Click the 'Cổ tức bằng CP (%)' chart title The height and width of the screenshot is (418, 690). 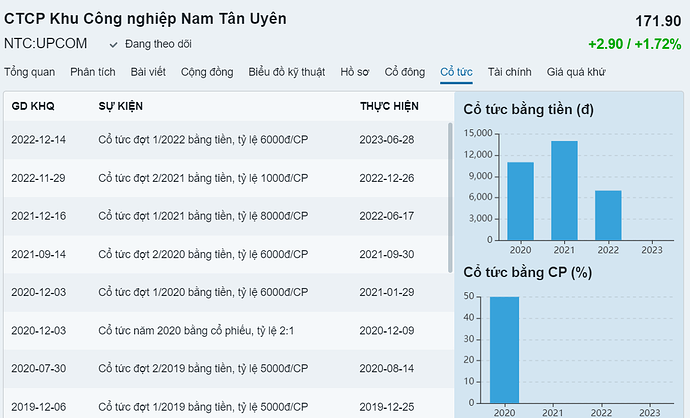click(x=528, y=272)
